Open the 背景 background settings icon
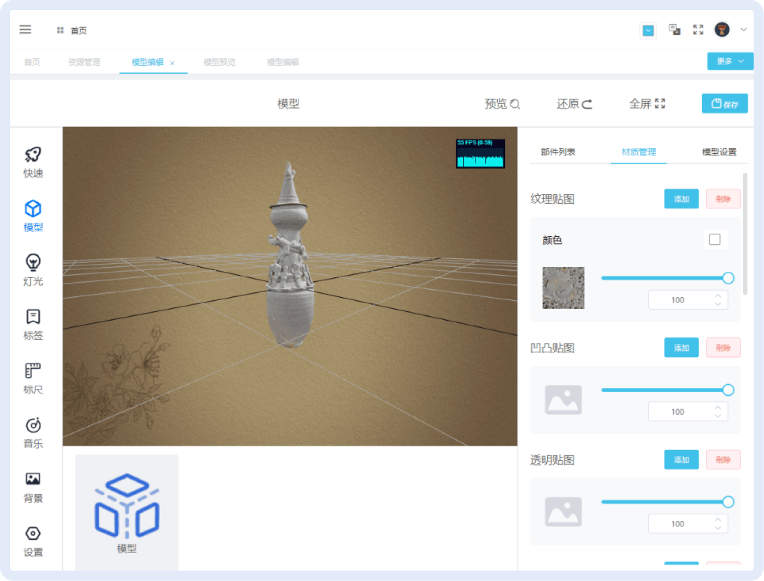The height and width of the screenshot is (581, 764). (x=33, y=485)
